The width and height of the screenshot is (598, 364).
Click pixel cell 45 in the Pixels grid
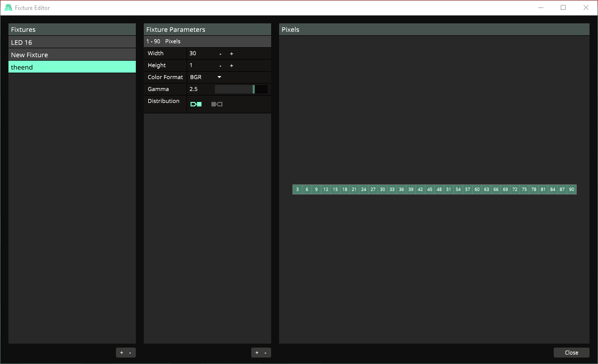430,189
